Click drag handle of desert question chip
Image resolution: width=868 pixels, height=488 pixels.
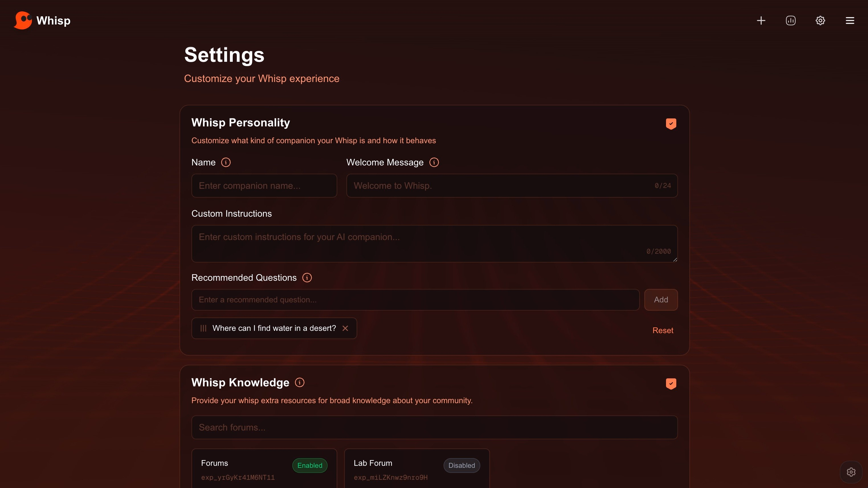[x=203, y=328]
